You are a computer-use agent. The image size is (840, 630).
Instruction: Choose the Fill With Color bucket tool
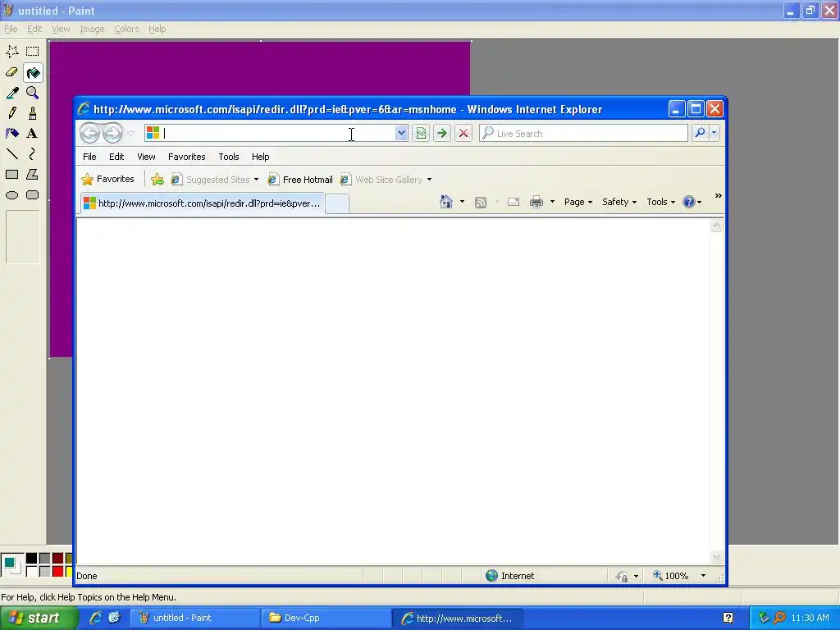[x=33, y=72]
